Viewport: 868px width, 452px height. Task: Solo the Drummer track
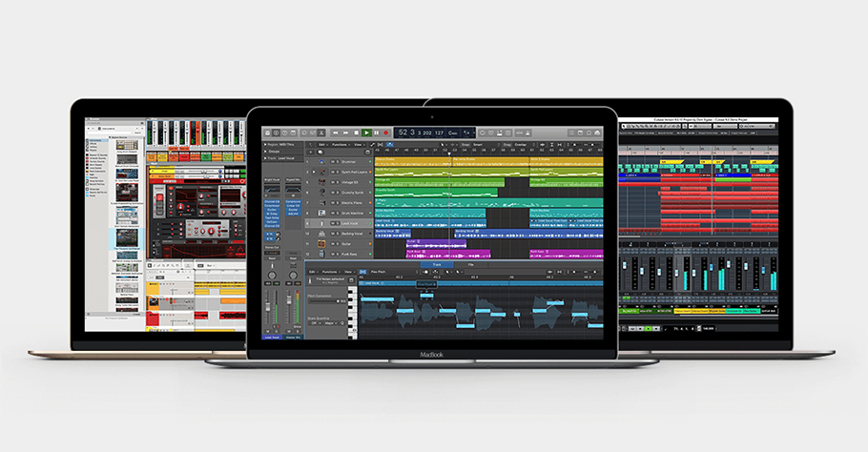(x=338, y=161)
